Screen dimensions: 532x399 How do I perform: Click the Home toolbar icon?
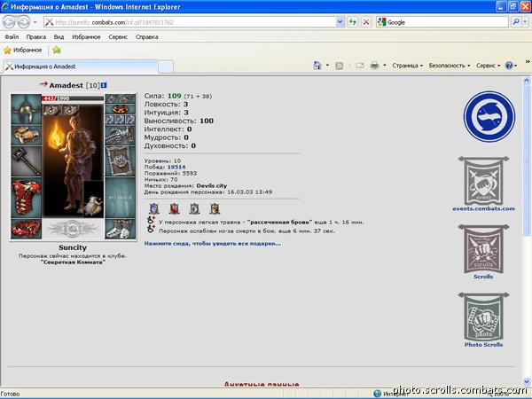tap(317, 65)
